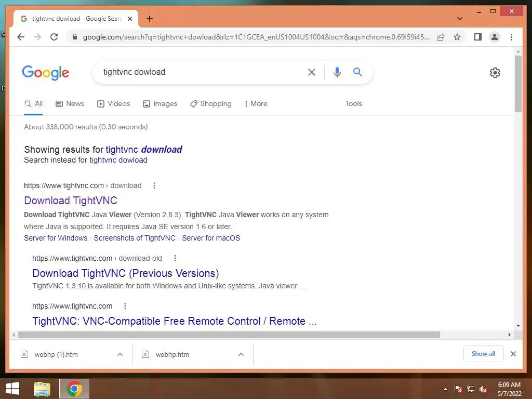This screenshot has width=532, height=399.
Task: Open the Chrome profile avatar
Action: 495,37
